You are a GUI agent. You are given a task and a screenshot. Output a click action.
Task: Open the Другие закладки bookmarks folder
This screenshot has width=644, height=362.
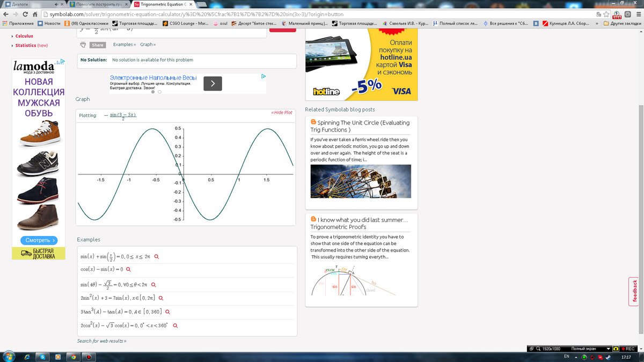[622, 24]
